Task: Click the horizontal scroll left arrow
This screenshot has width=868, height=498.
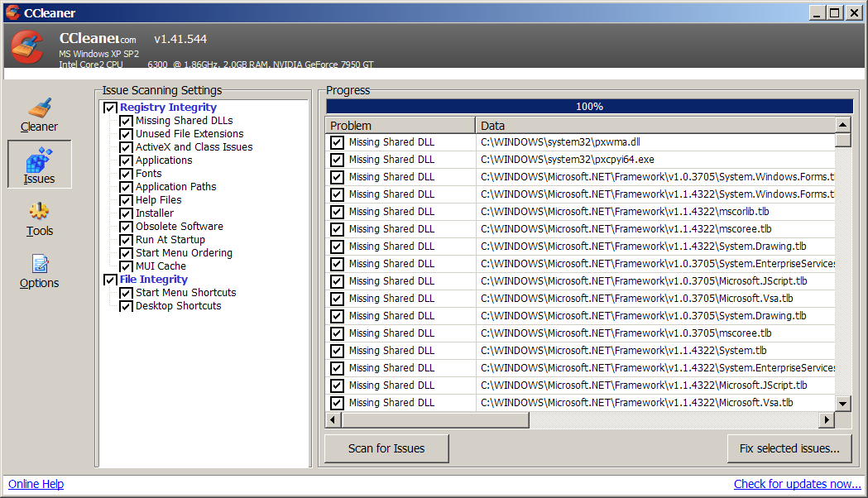Action: tap(333, 420)
